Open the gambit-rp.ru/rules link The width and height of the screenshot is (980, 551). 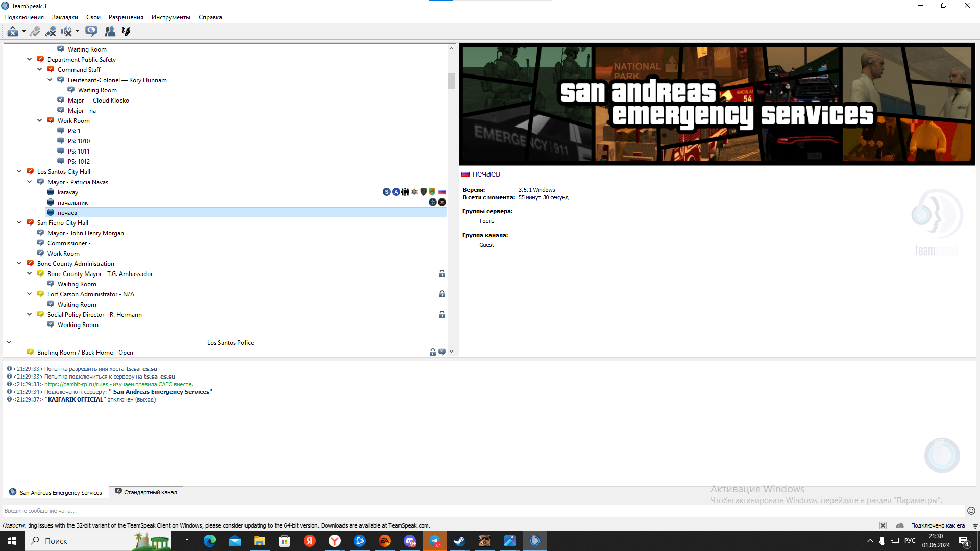coord(76,384)
